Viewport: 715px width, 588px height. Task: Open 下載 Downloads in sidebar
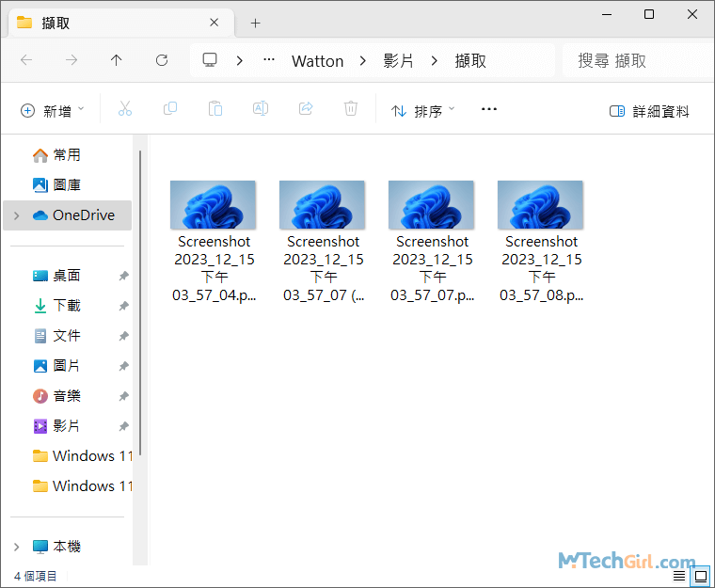click(67, 306)
